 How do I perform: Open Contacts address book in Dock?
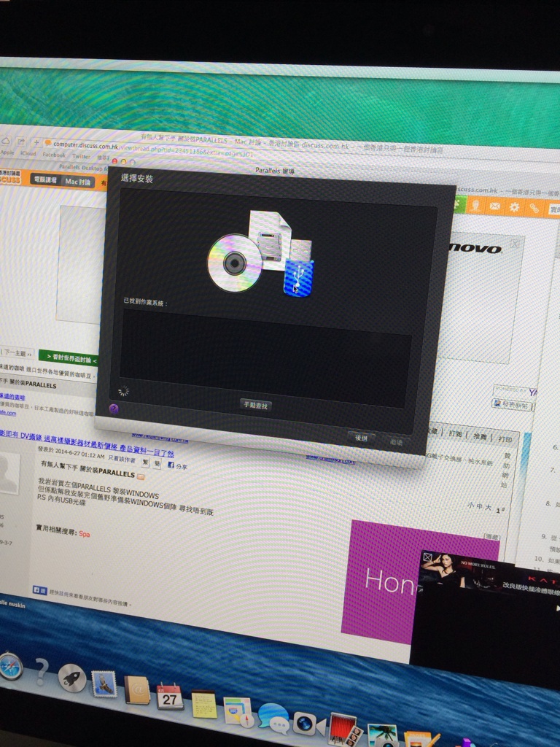coord(137,690)
